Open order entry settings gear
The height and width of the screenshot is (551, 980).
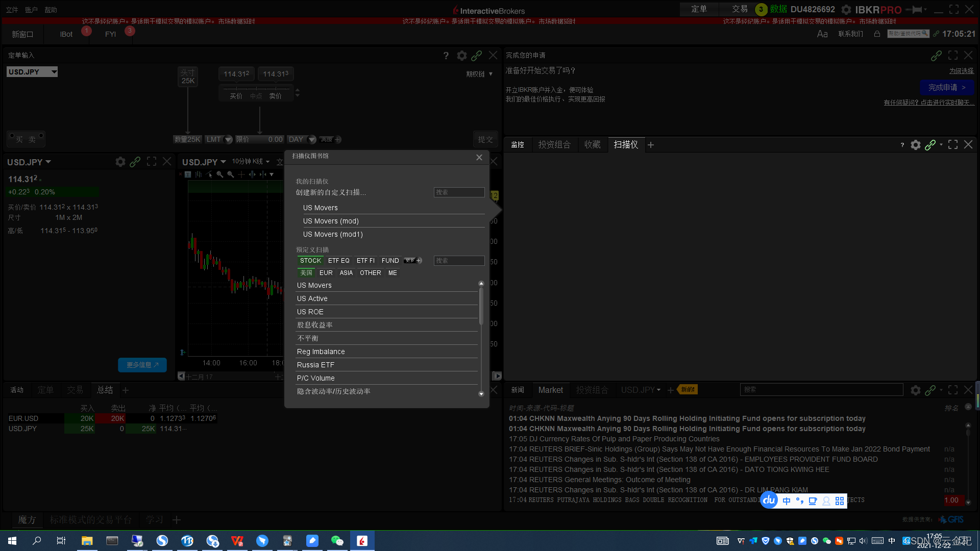tap(461, 56)
